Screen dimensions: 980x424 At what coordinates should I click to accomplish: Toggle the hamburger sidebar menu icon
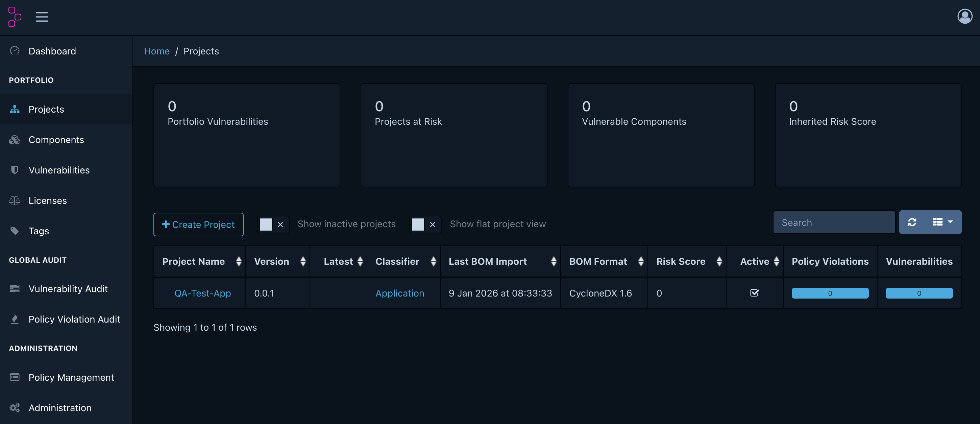coord(42,17)
